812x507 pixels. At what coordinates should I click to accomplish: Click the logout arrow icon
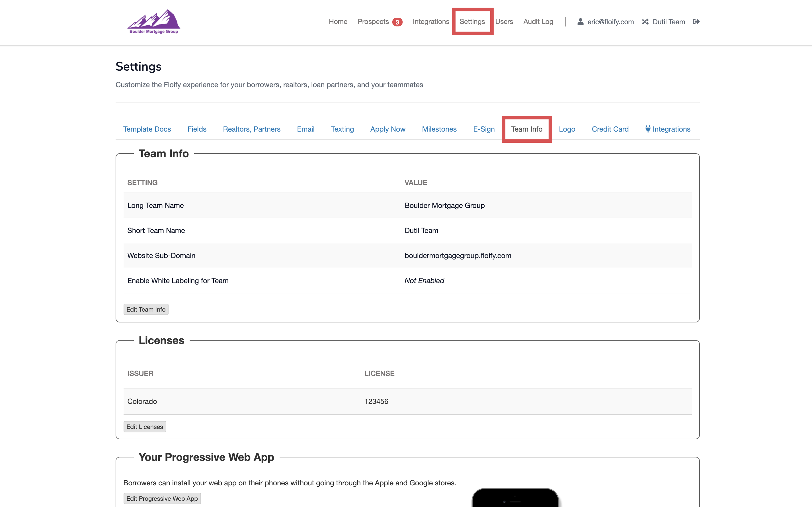pyautogui.click(x=696, y=22)
